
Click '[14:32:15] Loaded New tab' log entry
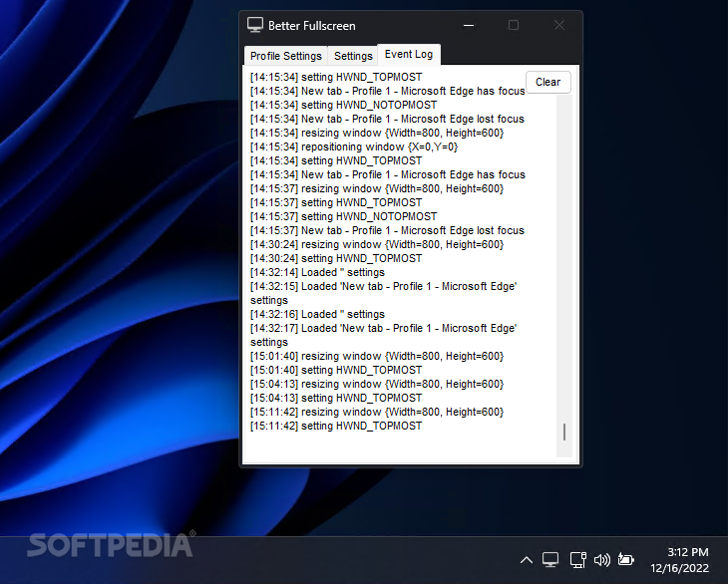(384, 293)
